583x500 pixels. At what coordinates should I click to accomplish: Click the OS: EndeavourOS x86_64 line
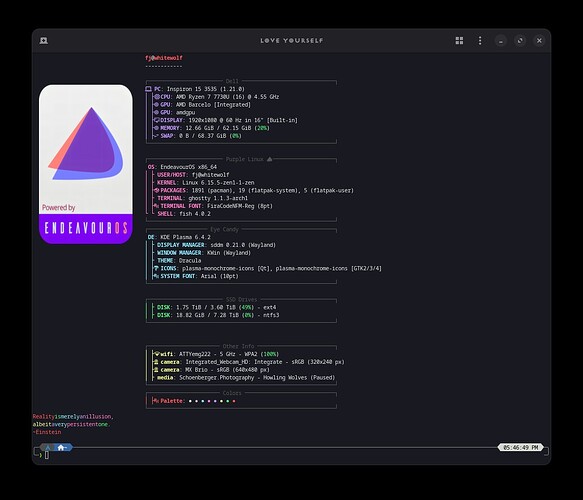tap(182, 167)
